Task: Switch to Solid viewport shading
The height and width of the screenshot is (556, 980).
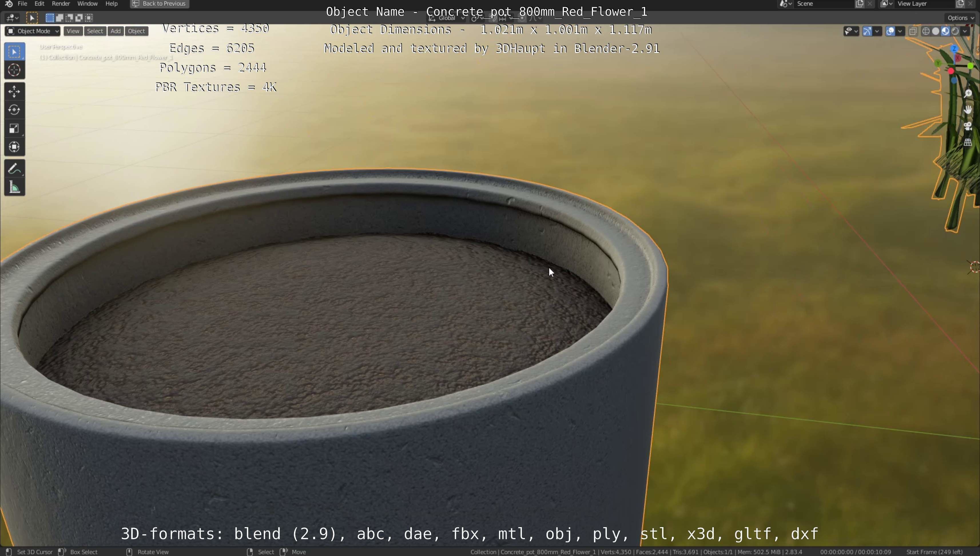Action: click(x=936, y=31)
